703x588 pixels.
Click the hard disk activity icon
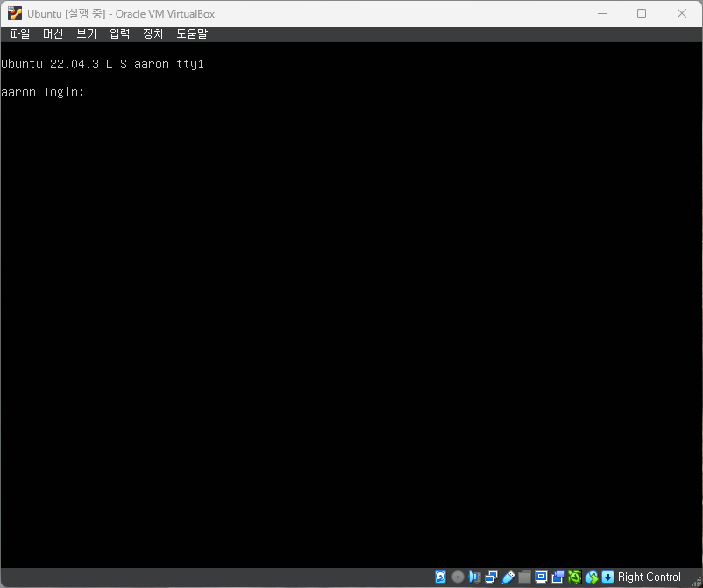(440, 577)
